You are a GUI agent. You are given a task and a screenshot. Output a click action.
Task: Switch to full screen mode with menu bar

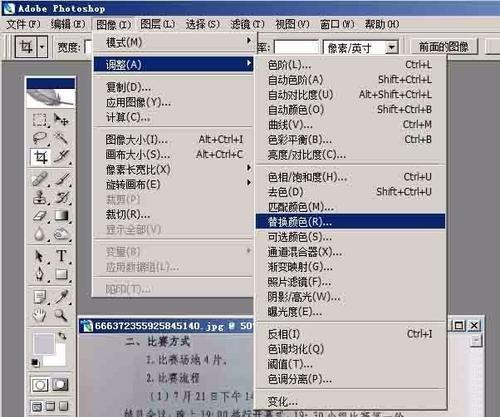[50, 406]
